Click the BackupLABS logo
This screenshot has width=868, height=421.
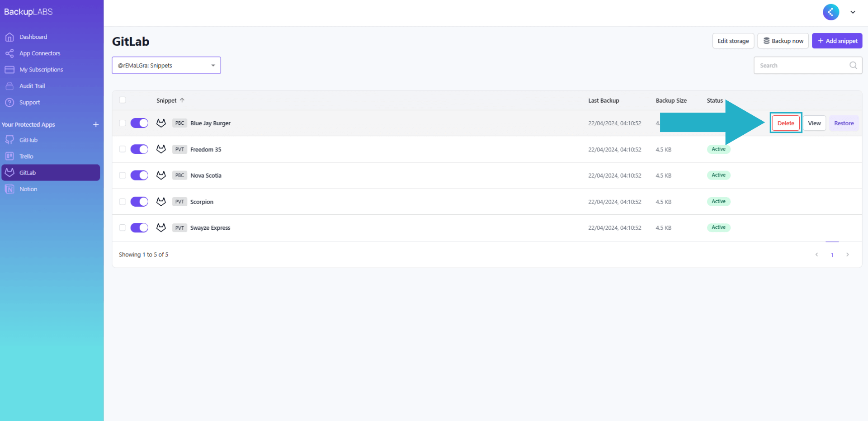pos(28,12)
